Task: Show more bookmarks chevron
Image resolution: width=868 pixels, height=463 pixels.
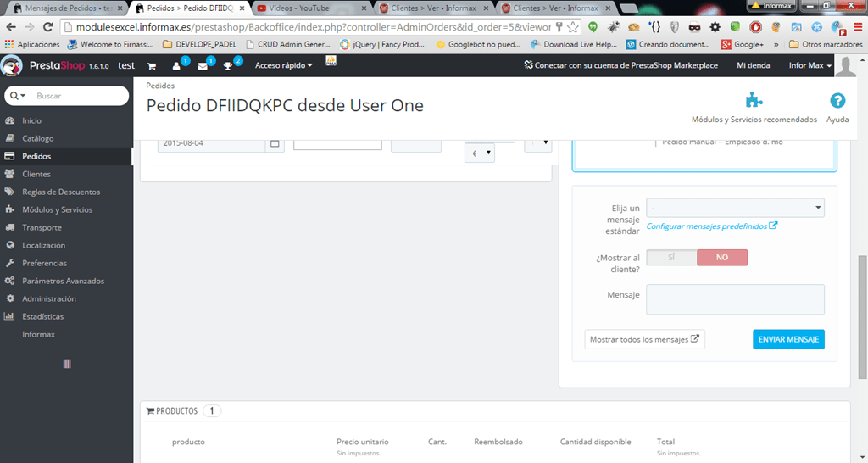Action: click(776, 44)
